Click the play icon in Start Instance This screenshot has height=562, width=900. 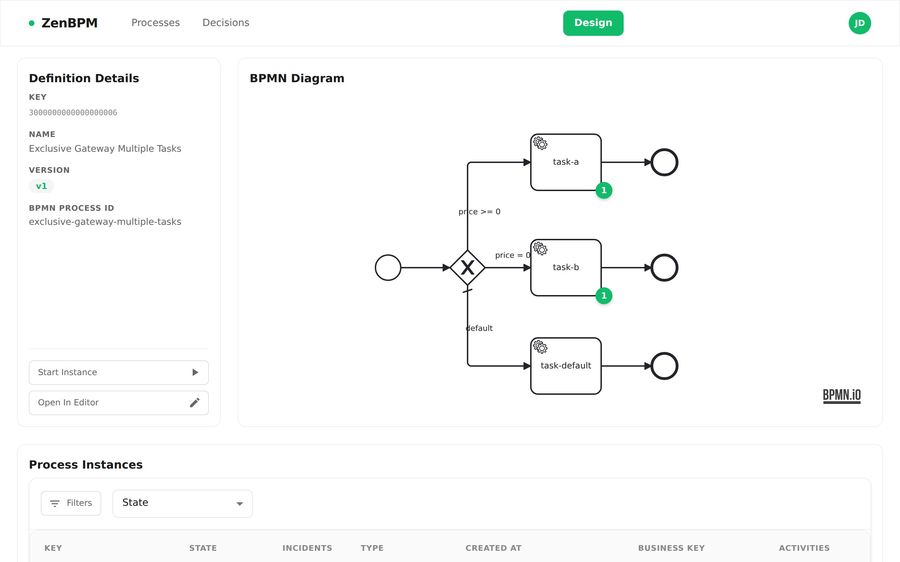[x=195, y=372]
